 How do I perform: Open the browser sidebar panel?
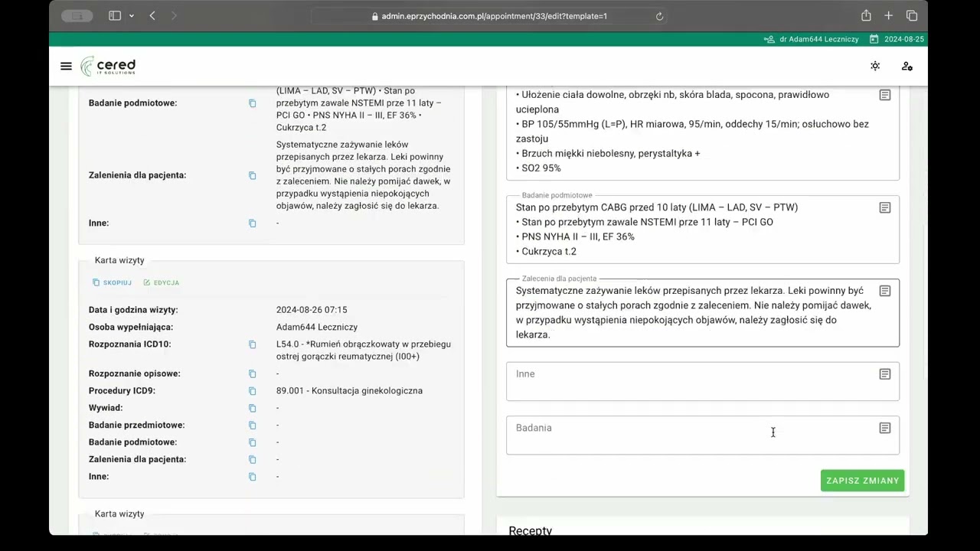click(x=115, y=16)
